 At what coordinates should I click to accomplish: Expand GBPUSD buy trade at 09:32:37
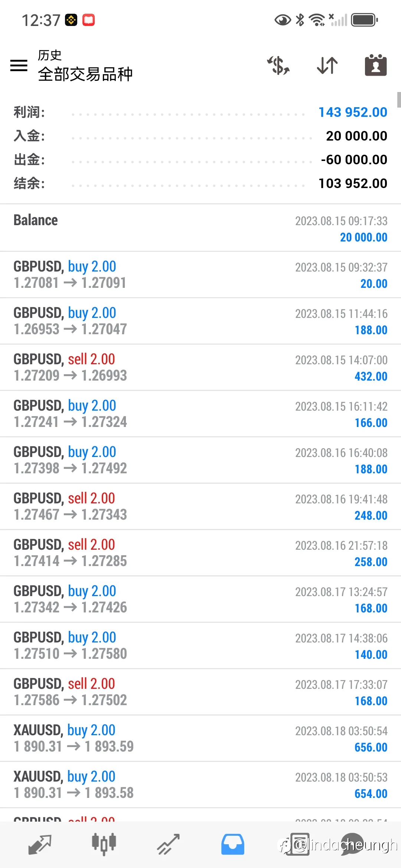point(200,274)
